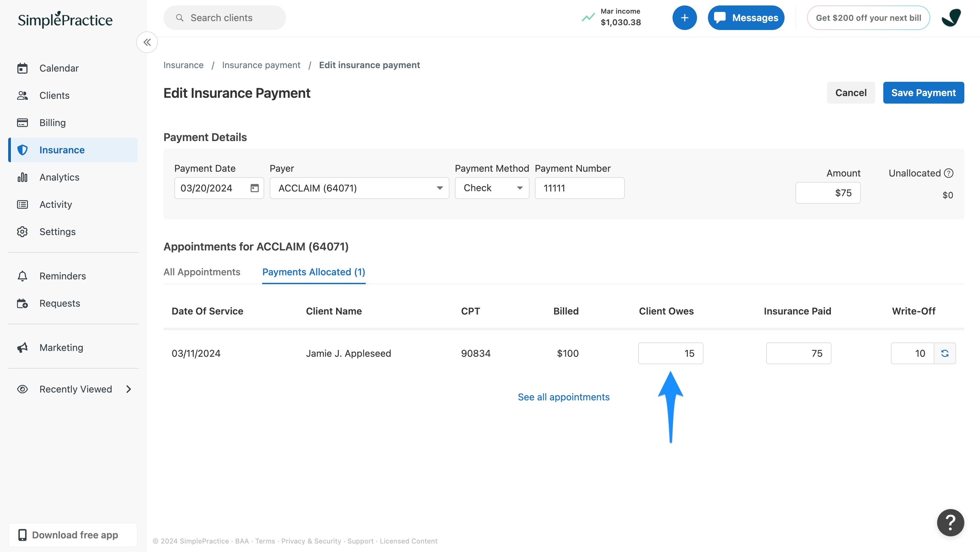Click the Support footer link

[360, 541]
